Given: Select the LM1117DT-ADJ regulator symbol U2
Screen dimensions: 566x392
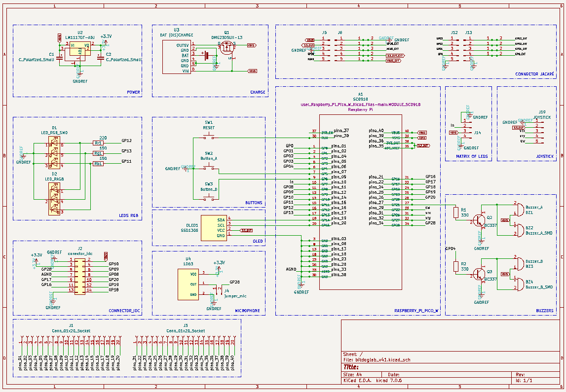Looking at the screenshot, I should click(80, 50).
